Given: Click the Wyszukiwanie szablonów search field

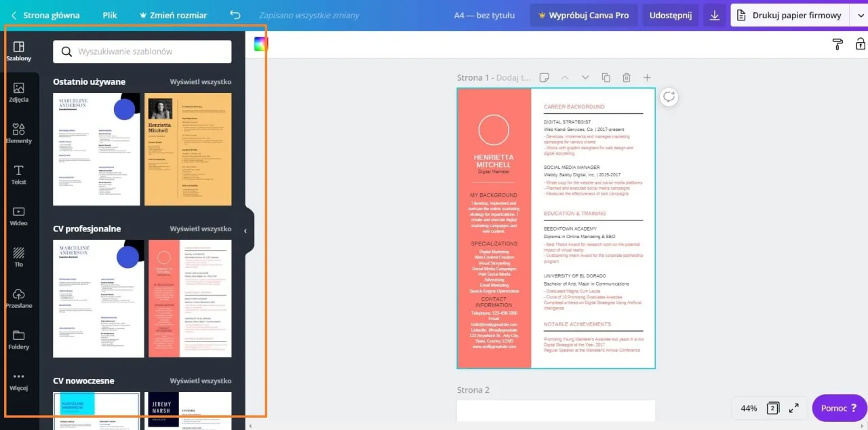Looking at the screenshot, I should (142, 52).
